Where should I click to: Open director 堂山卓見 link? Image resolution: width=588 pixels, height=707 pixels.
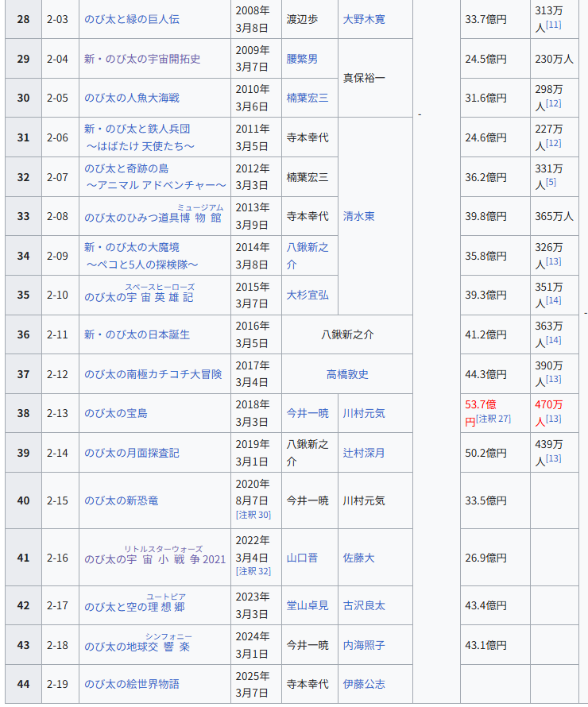pyautogui.click(x=308, y=605)
